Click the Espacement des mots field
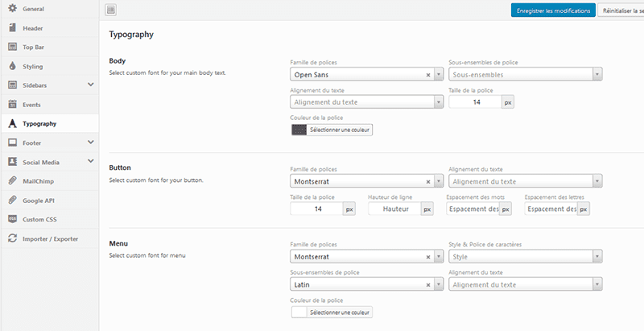644x331 pixels. pos(473,209)
